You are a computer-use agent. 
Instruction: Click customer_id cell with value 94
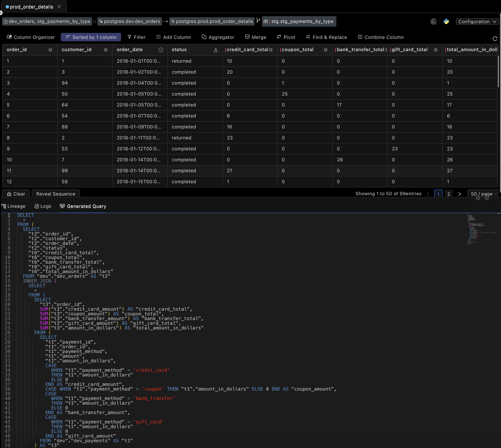click(x=85, y=83)
